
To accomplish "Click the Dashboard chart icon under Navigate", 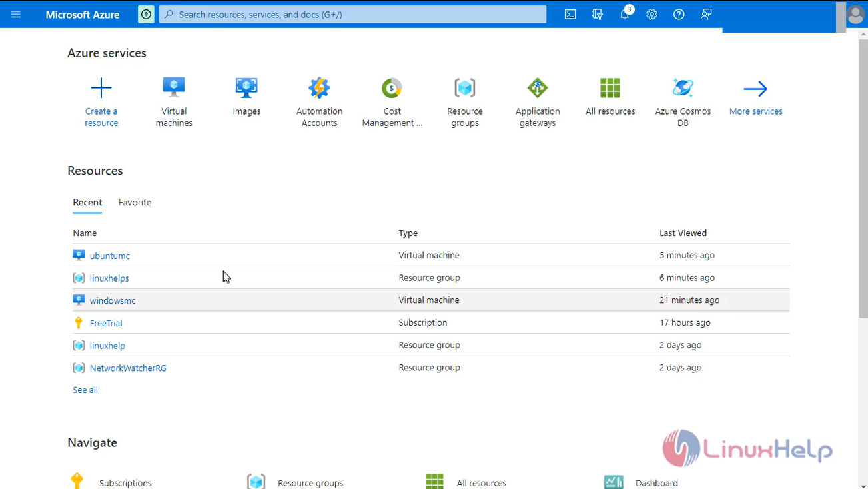I will coord(614,482).
